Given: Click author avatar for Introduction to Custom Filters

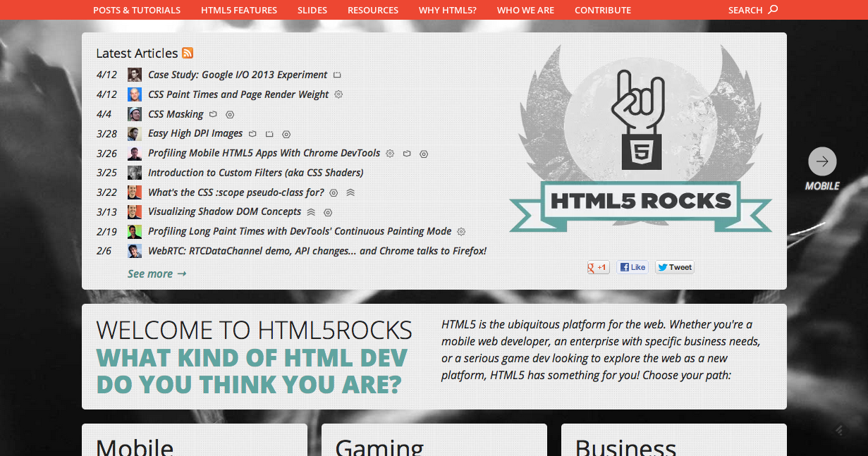Looking at the screenshot, I should [x=135, y=173].
